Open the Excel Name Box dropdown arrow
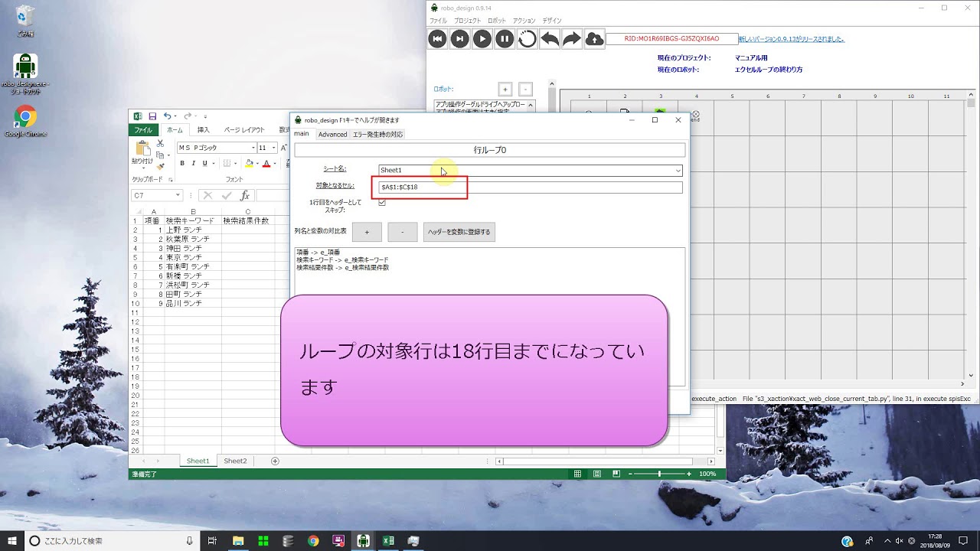The width and height of the screenshot is (980, 551). click(178, 196)
